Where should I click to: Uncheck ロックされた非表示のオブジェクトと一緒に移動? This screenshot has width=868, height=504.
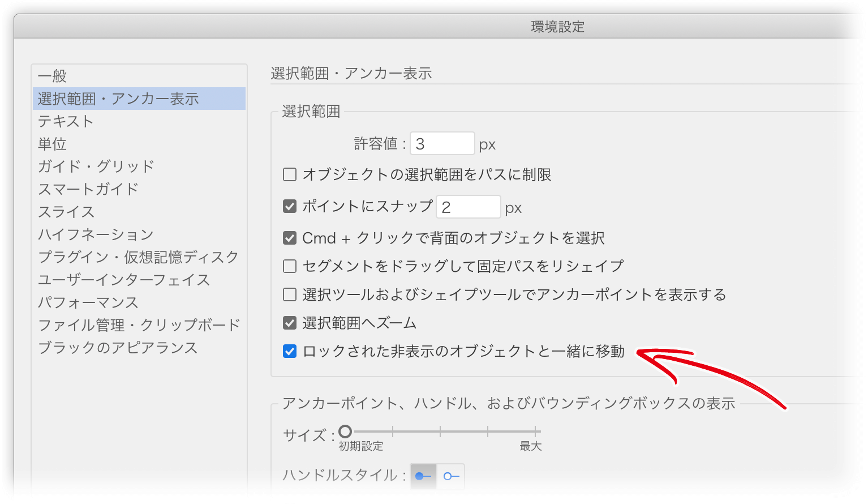[290, 351]
